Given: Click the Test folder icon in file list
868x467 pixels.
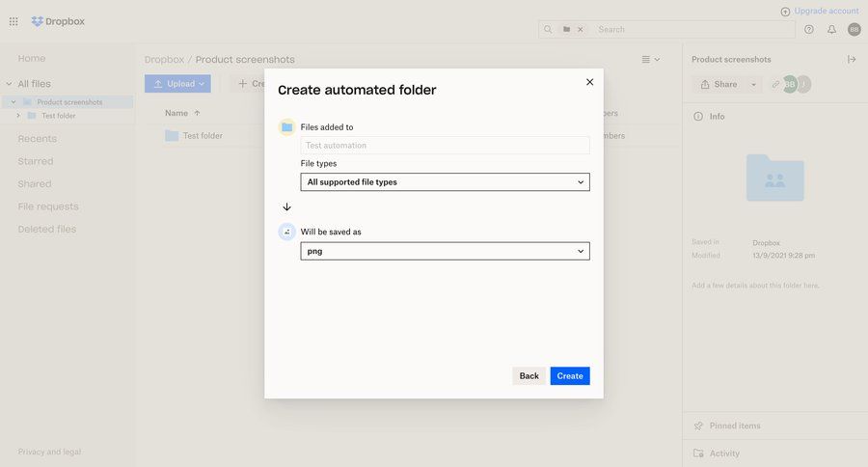Looking at the screenshot, I should [172, 136].
